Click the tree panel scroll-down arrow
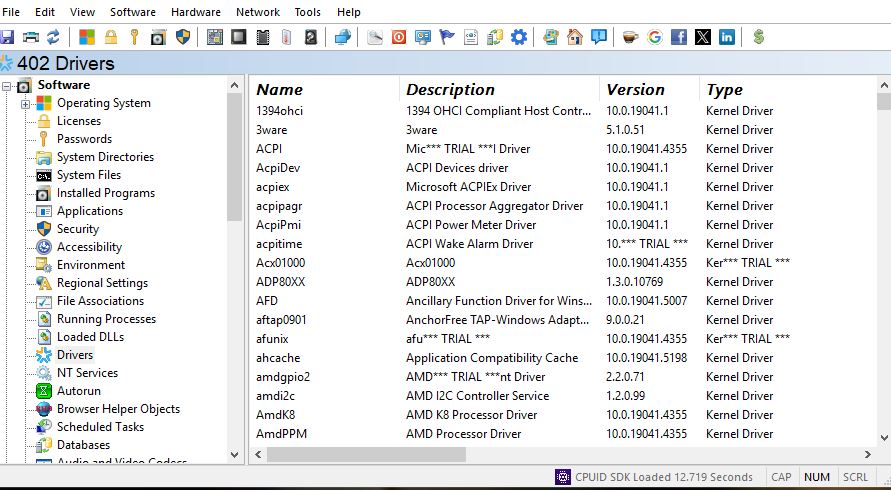This screenshot has width=891, height=490. (x=235, y=455)
